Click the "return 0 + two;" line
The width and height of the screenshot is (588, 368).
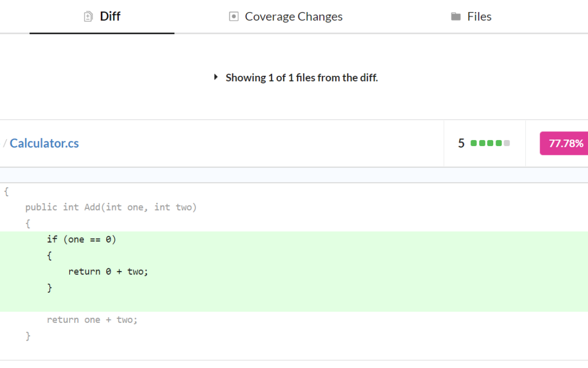[x=108, y=272]
